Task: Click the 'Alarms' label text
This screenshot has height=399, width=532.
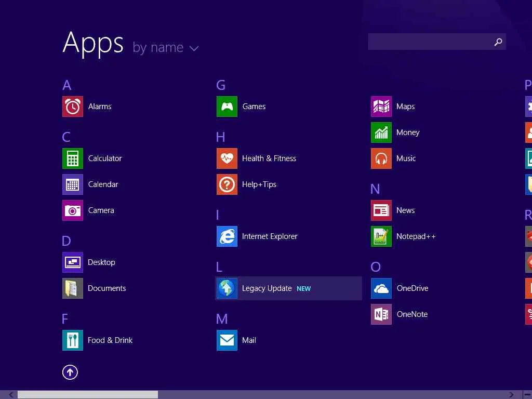Action: click(100, 107)
